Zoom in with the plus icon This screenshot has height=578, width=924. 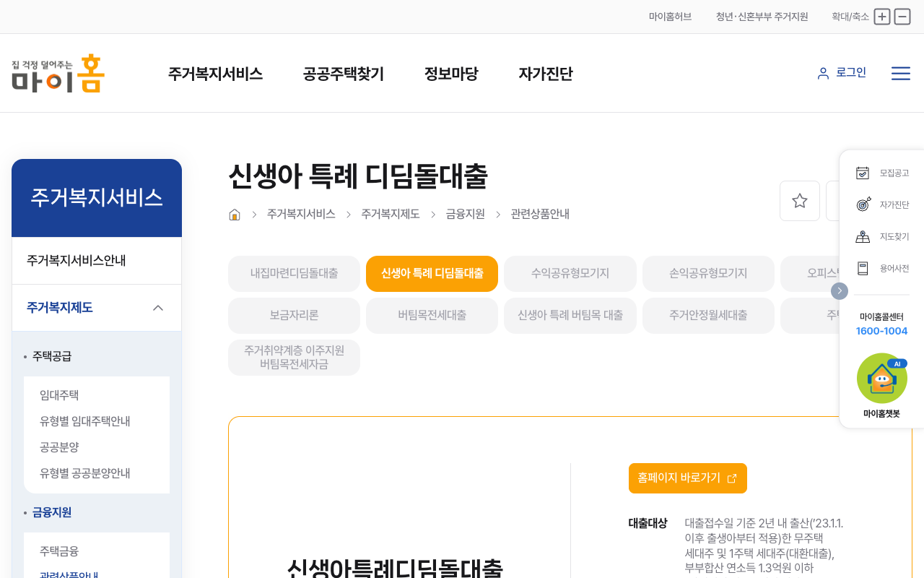(x=882, y=17)
